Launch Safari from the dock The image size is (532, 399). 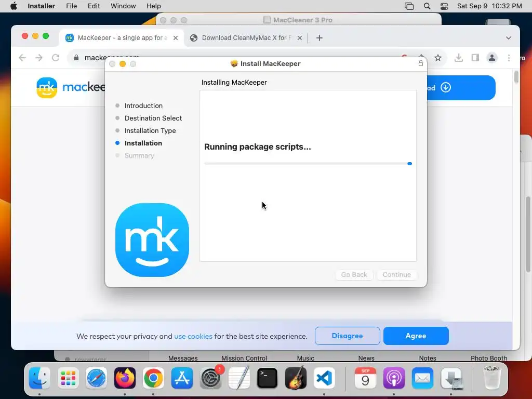point(96,378)
